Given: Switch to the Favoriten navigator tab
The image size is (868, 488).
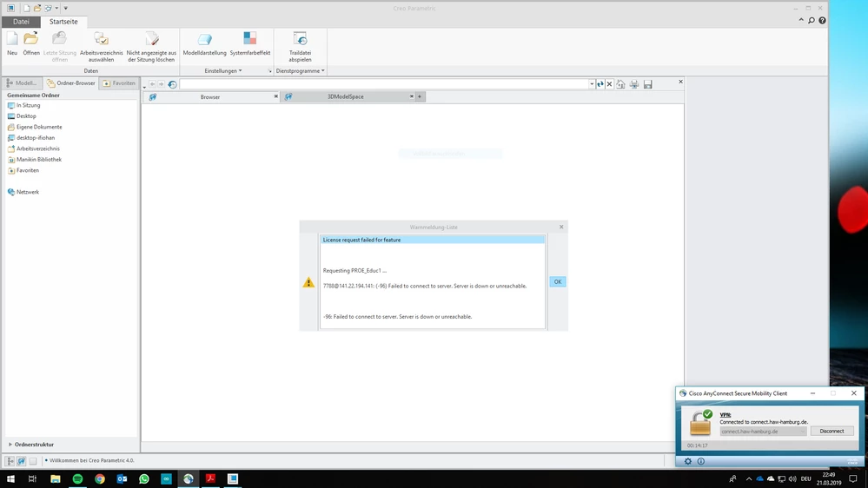Looking at the screenshot, I should coord(119,83).
